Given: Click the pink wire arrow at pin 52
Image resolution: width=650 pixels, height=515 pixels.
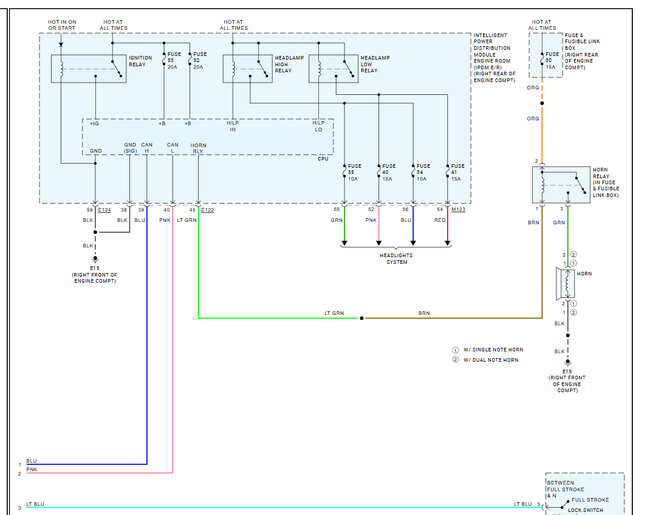Looking at the screenshot, I should coord(378,243).
